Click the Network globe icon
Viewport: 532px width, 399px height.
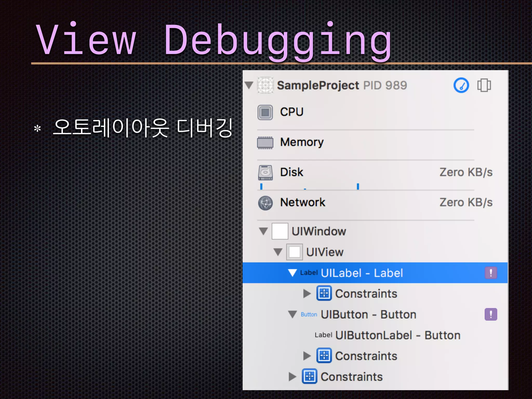[x=265, y=203]
